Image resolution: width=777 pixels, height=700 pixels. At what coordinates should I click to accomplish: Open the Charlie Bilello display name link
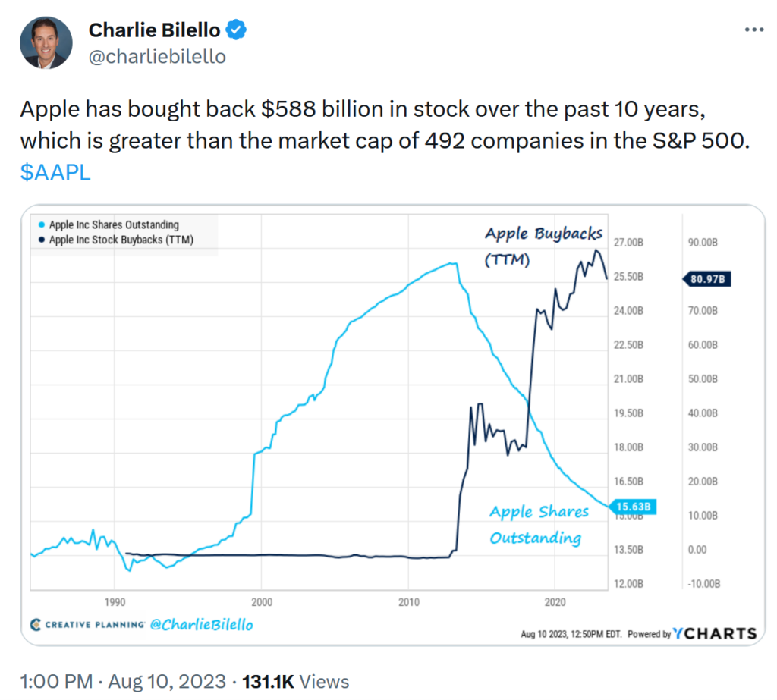155,30
